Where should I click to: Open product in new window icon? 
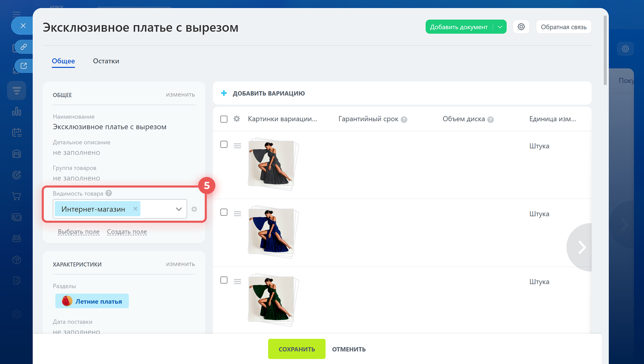coord(23,66)
